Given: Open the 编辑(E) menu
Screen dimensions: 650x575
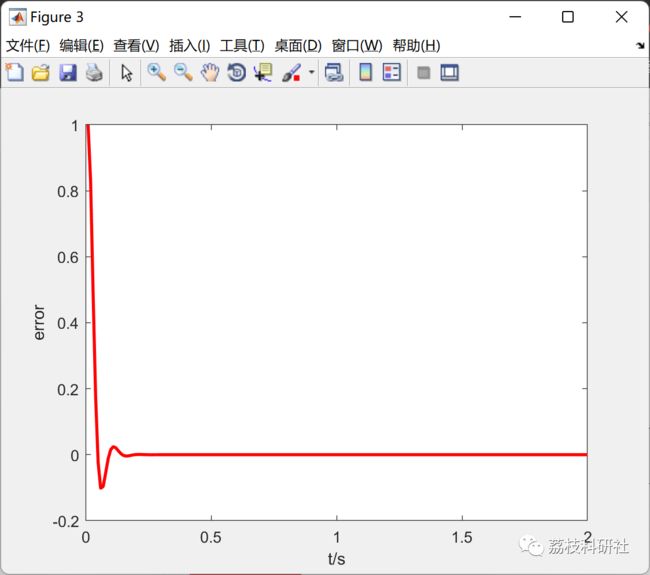Looking at the screenshot, I should [x=81, y=46].
